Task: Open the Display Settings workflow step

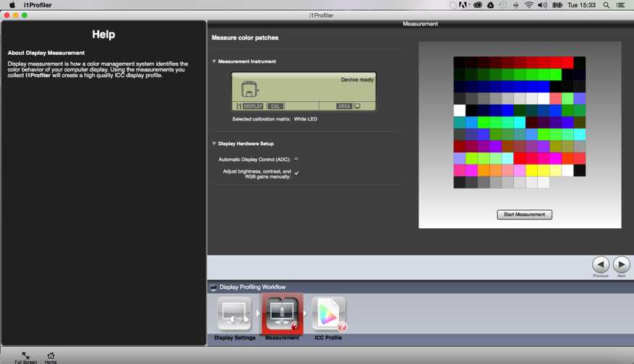Action: click(234, 313)
